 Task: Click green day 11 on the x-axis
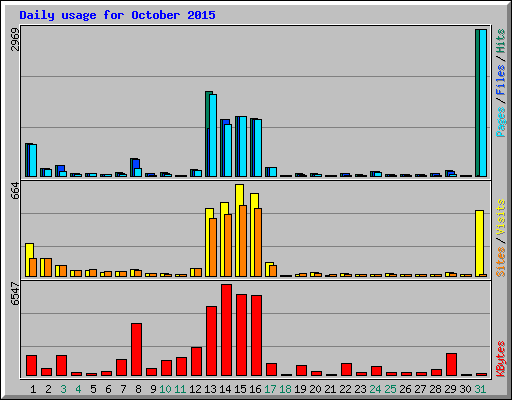[180, 389]
